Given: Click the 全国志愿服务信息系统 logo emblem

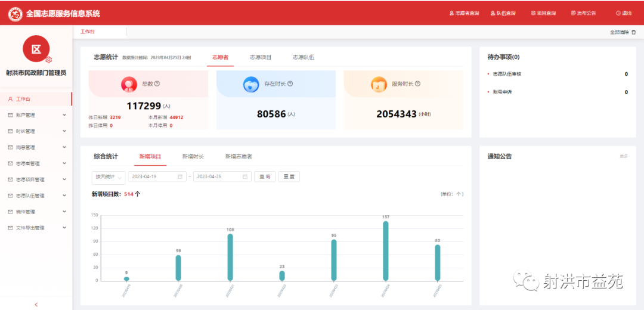Looking at the screenshot, I should coord(15,13).
